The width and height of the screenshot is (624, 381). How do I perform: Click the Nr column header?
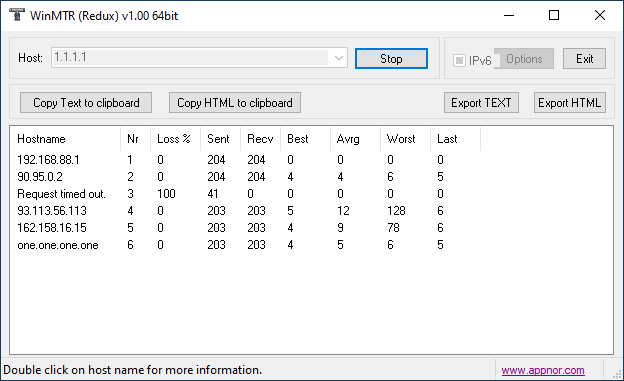[135, 139]
